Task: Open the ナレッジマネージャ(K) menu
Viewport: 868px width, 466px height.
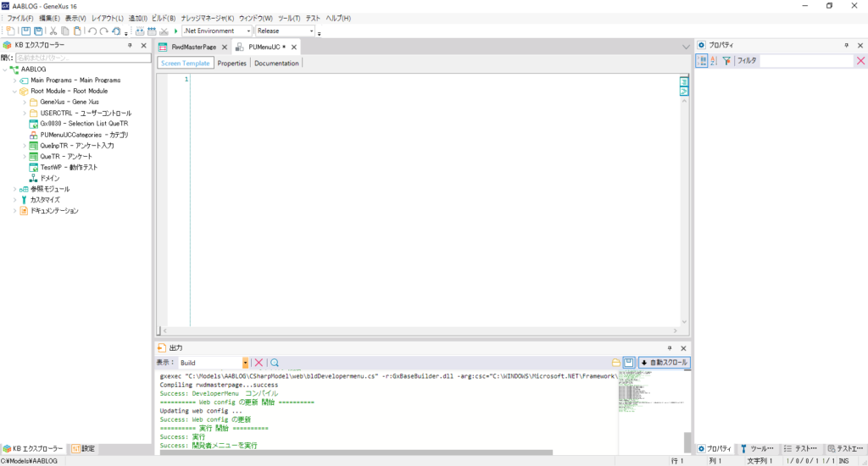Action: 207,19
